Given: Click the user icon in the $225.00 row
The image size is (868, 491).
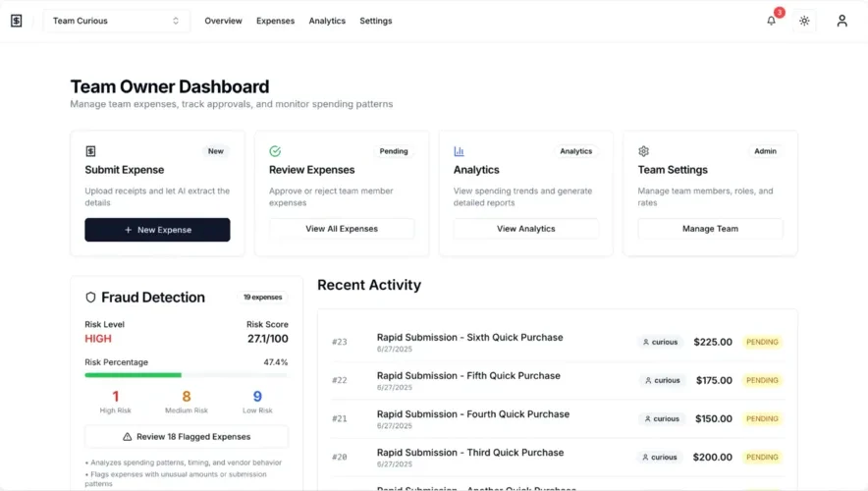Looking at the screenshot, I should pyautogui.click(x=645, y=342).
